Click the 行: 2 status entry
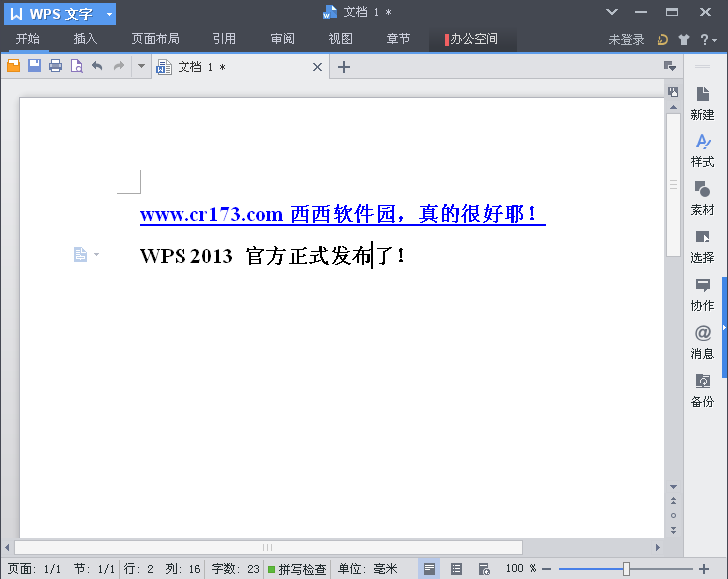The height and width of the screenshot is (579, 728). coord(138,569)
